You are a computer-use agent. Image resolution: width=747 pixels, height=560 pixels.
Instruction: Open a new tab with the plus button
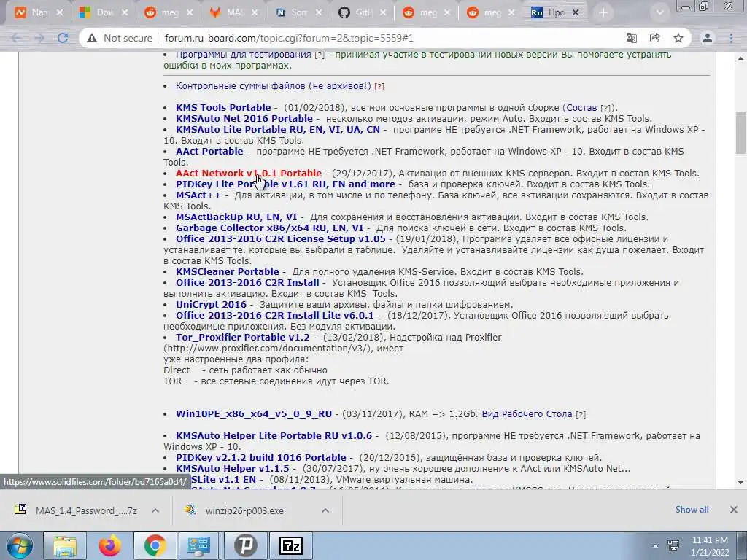603,12
